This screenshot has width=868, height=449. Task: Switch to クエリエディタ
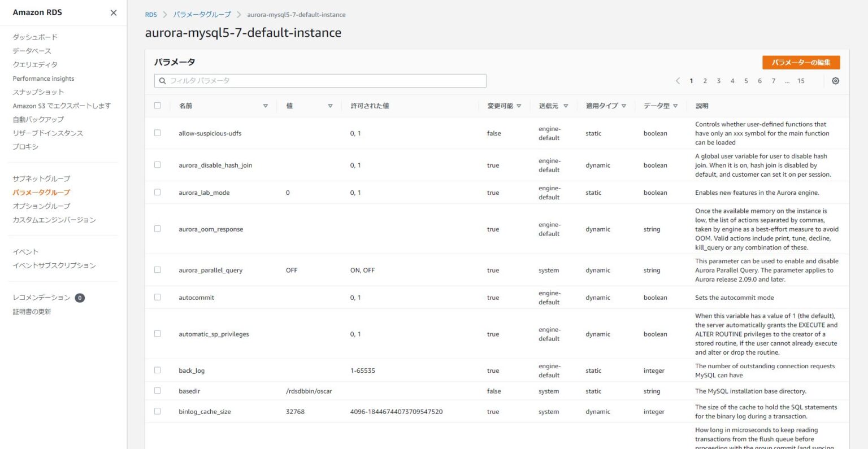(34, 64)
